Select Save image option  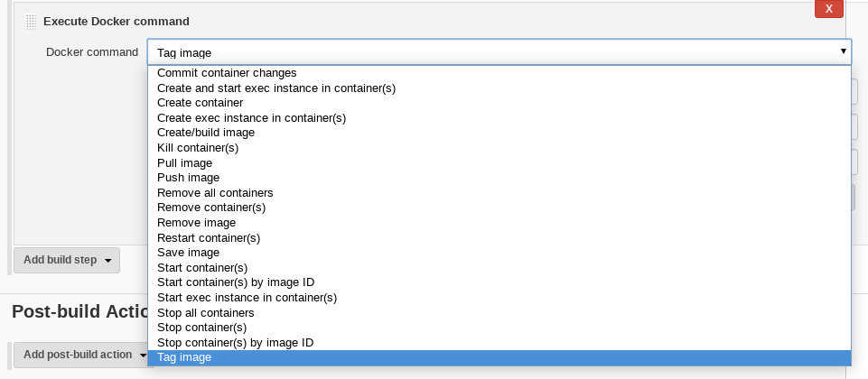tap(499, 253)
